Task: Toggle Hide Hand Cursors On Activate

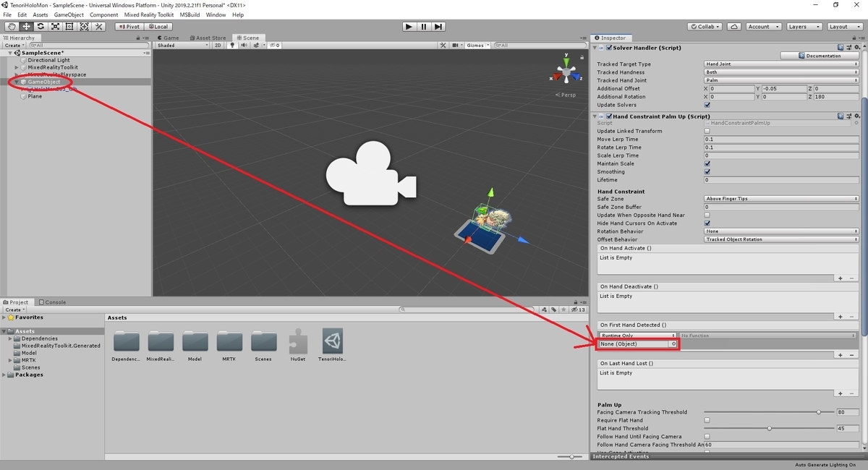Action: click(707, 223)
